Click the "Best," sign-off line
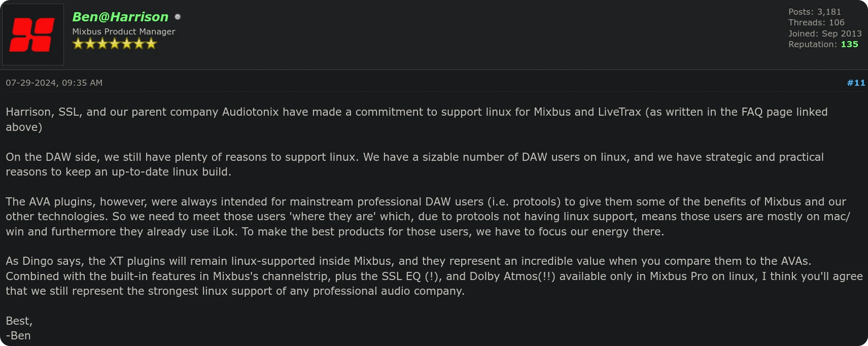The width and height of the screenshot is (868, 346). (x=19, y=321)
